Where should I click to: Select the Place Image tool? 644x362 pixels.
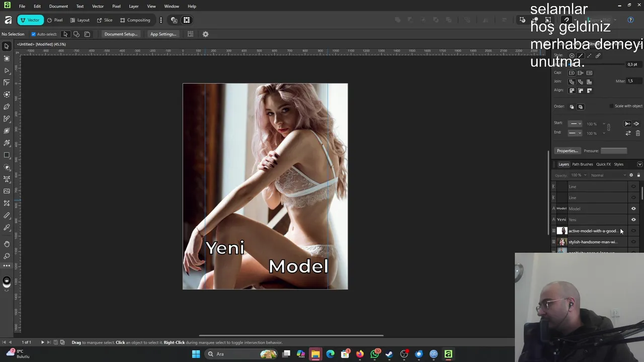click(7, 191)
